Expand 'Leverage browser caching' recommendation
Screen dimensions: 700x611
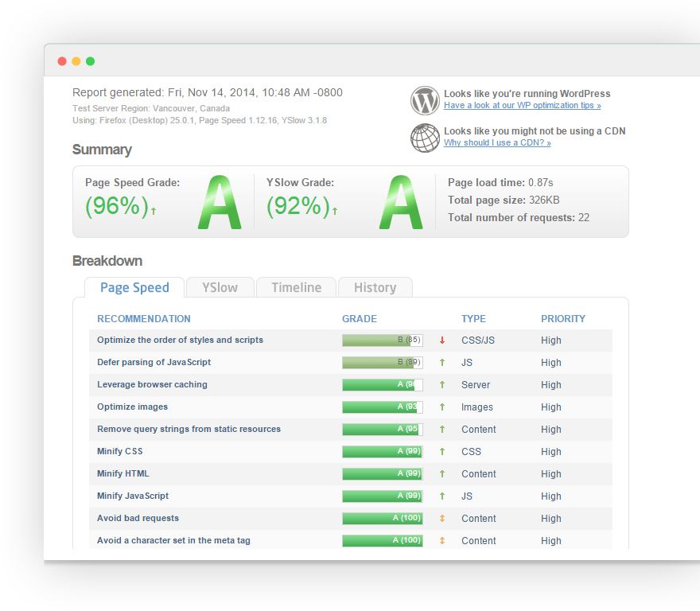[x=152, y=384]
